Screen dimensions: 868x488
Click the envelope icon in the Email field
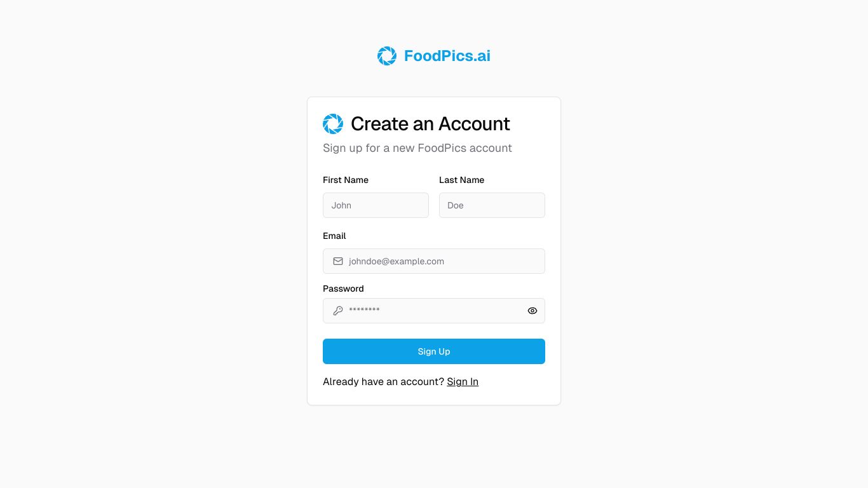(338, 261)
